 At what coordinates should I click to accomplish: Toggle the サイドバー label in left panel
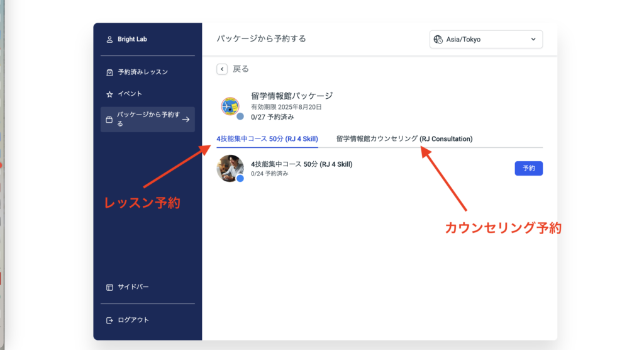click(133, 287)
